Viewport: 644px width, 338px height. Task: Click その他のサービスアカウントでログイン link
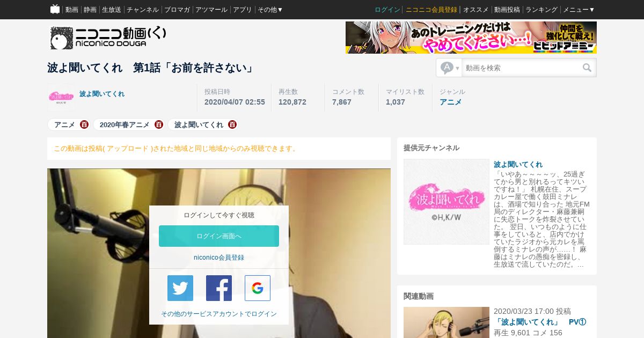click(219, 314)
